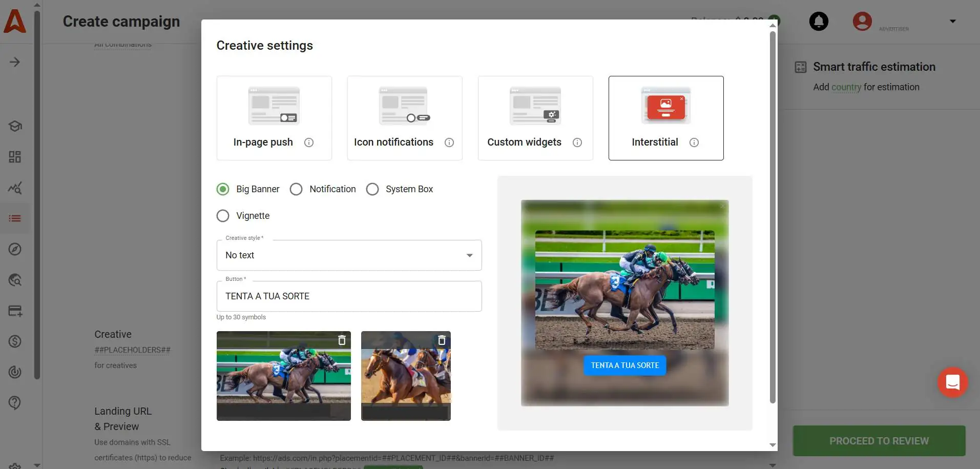Click the country link for estimation
Viewport: 980px width, 469px height.
845,87
